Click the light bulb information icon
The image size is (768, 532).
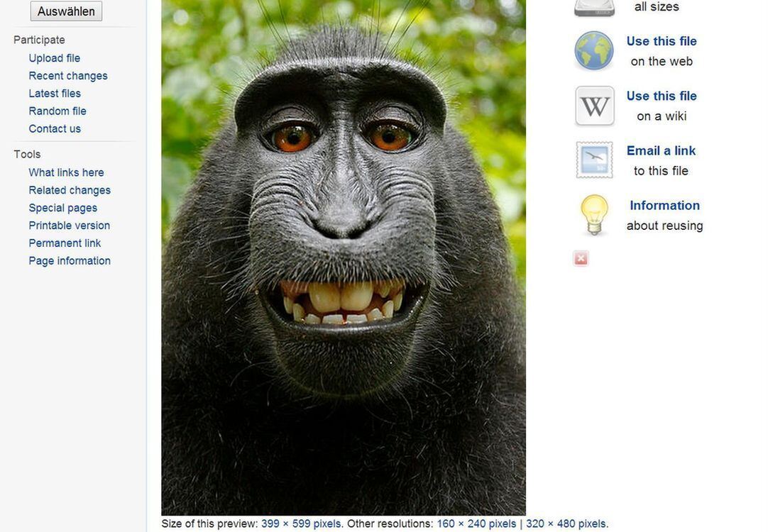[x=594, y=215]
